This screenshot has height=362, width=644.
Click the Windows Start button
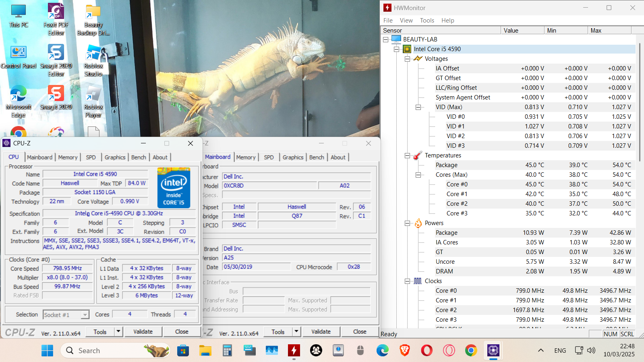(x=47, y=350)
